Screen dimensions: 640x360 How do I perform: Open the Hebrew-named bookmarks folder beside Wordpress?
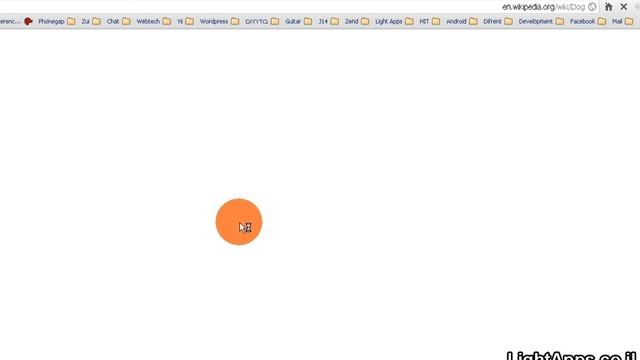[x=262, y=21]
